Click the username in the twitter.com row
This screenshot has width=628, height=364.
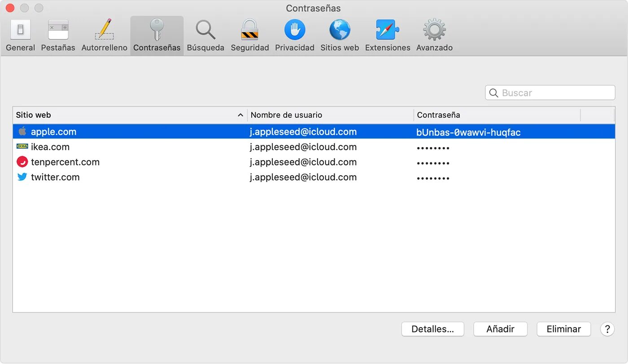(x=303, y=177)
